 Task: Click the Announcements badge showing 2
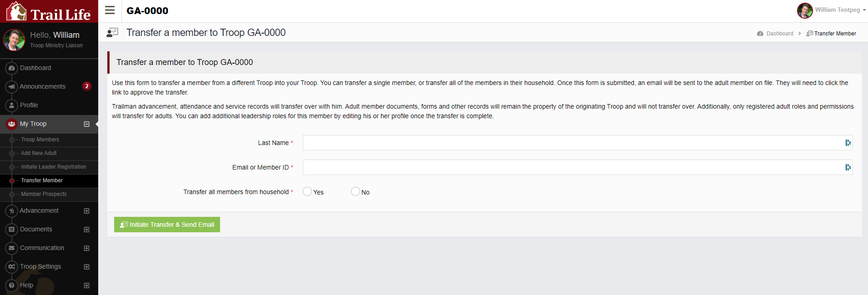point(87,86)
